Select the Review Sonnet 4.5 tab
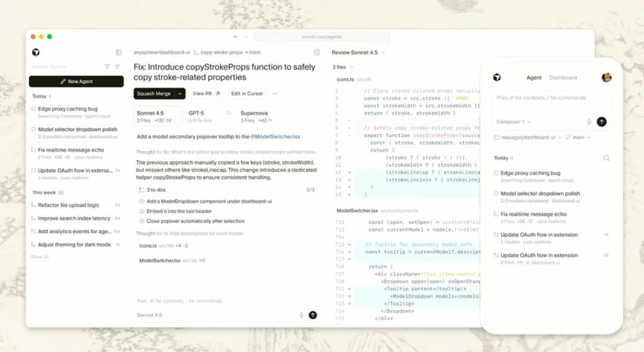 [354, 52]
